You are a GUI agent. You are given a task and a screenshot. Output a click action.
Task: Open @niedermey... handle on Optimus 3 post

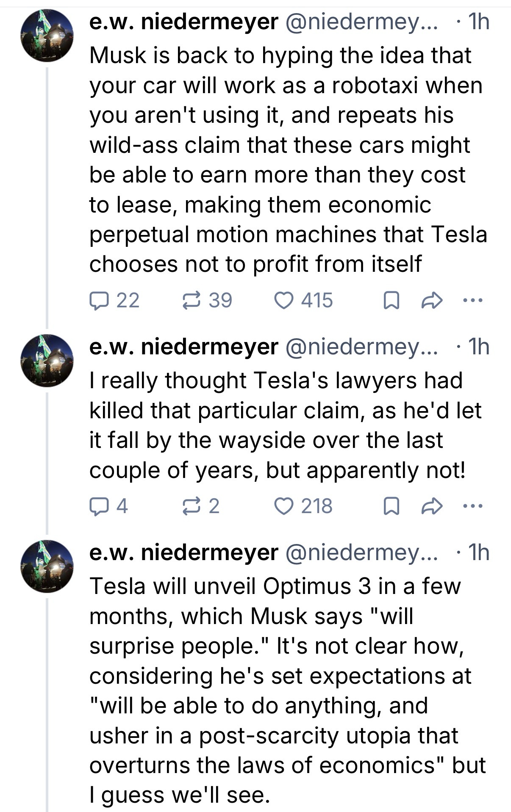coord(363,552)
